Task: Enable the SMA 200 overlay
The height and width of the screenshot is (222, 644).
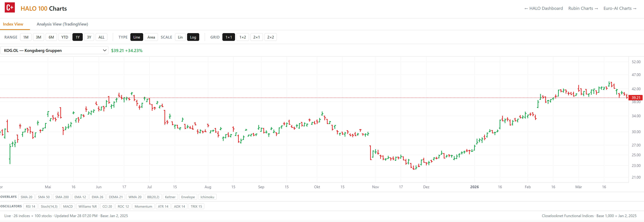Action: click(62, 197)
